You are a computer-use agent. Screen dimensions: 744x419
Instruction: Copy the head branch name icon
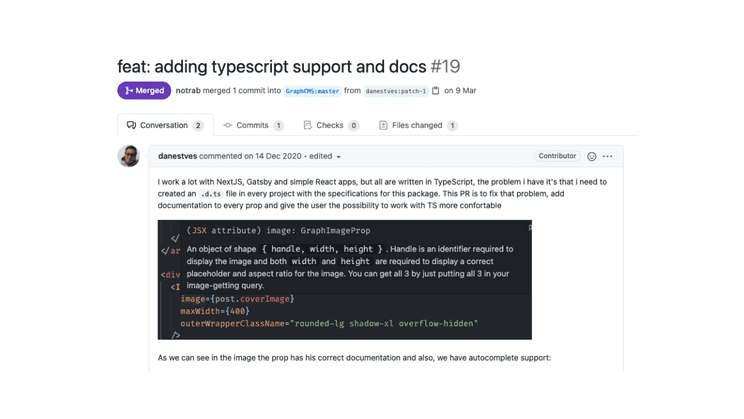(436, 91)
